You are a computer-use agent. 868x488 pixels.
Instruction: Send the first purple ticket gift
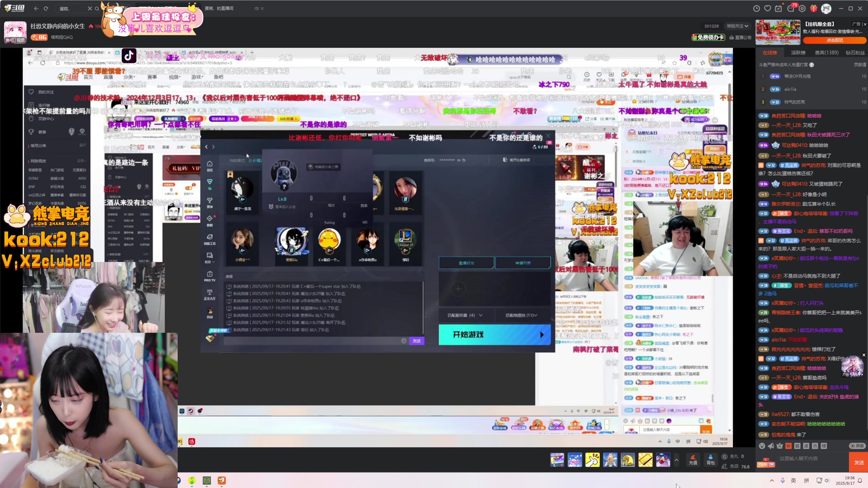click(557, 460)
